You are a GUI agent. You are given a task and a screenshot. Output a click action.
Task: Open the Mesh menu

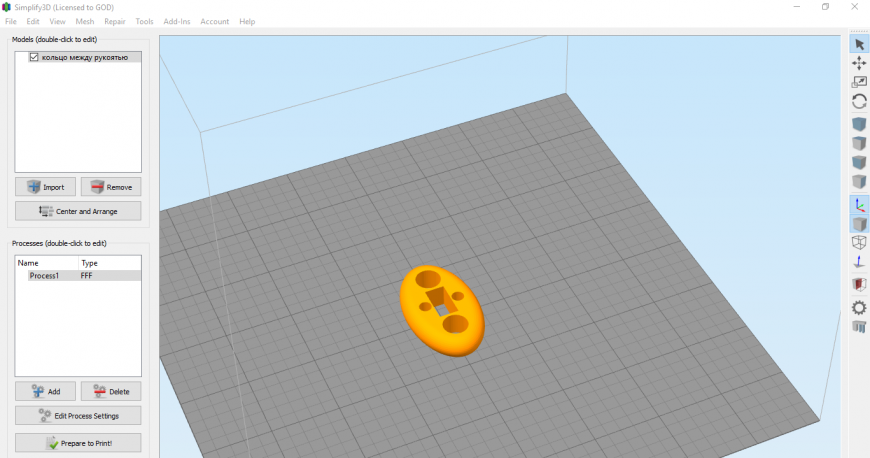coord(85,22)
